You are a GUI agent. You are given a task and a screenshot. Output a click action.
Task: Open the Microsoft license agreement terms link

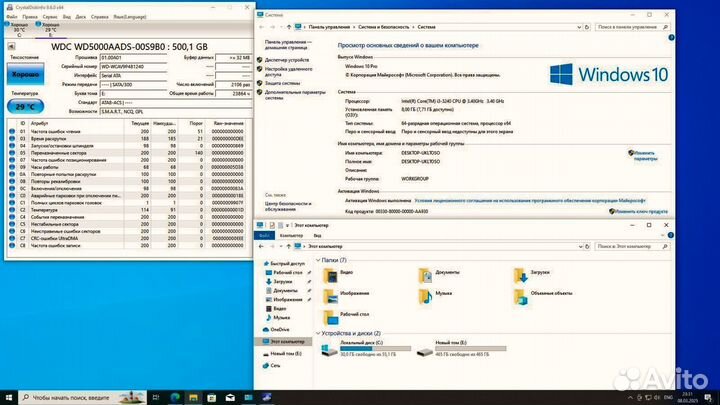tap(530, 201)
